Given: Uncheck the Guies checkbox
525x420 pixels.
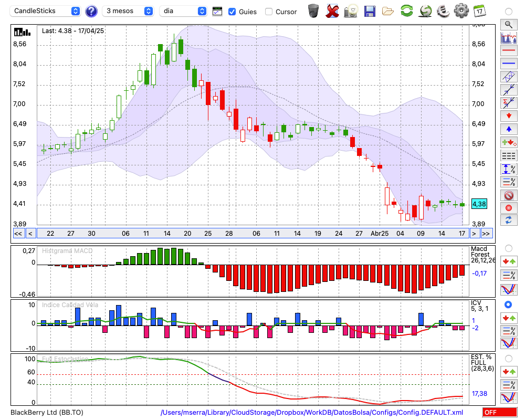Looking at the screenshot, I should 232,12.
